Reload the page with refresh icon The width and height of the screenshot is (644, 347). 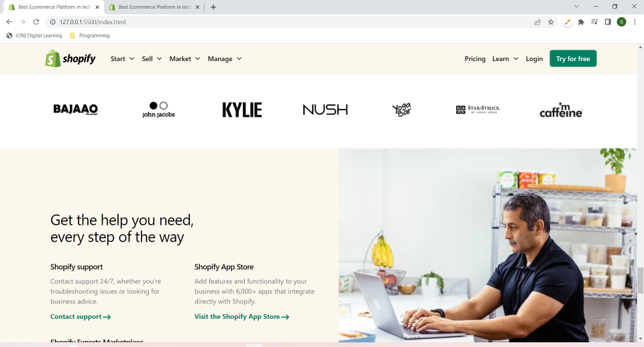click(36, 21)
